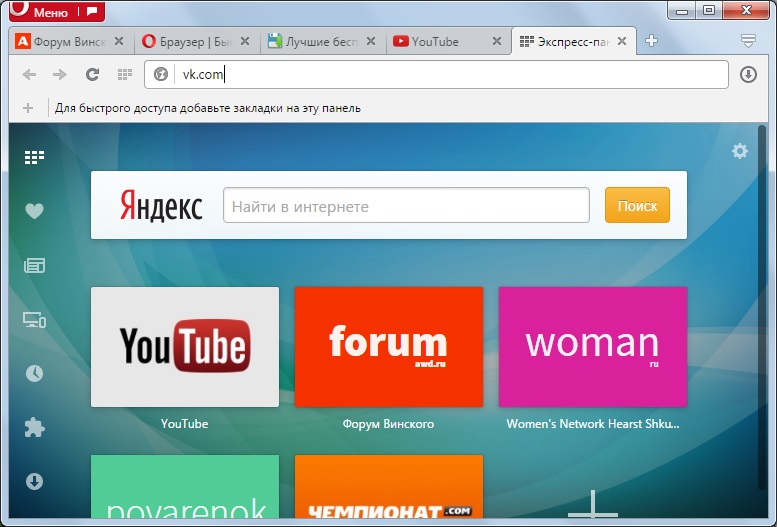Add bookmark with plus on bookmarks bar
Screen dimensions: 777x527
[28, 108]
